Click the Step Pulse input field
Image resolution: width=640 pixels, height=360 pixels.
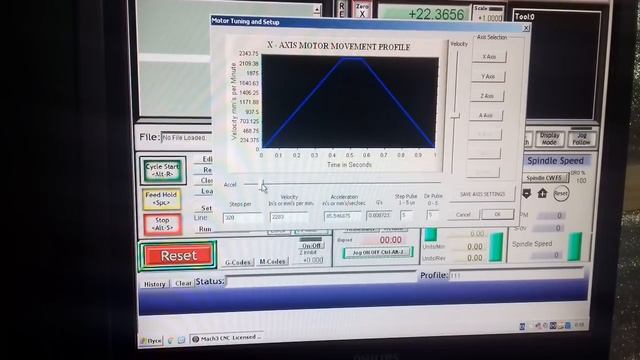407,215
